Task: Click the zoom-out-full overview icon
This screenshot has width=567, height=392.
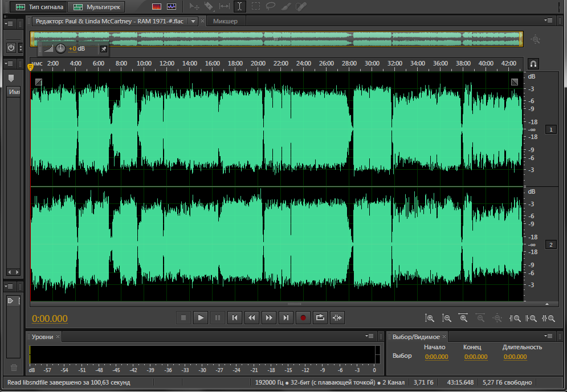Action: pyautogui.click(x=536, y=39)
